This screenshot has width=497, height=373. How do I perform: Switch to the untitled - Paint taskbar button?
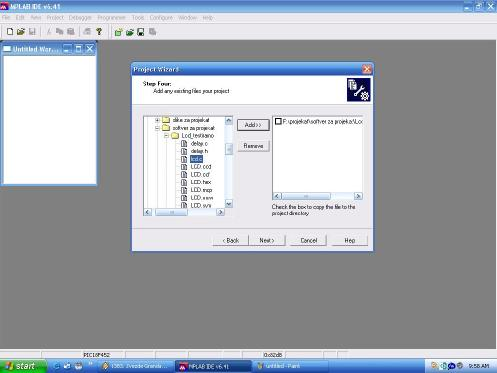point(291,366)
